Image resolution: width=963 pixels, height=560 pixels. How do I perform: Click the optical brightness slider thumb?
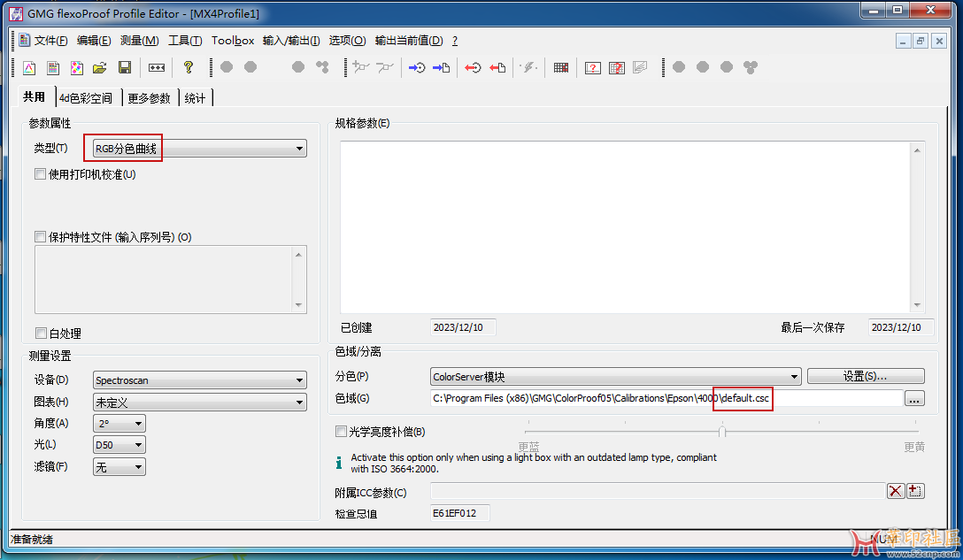click(722, 432)
